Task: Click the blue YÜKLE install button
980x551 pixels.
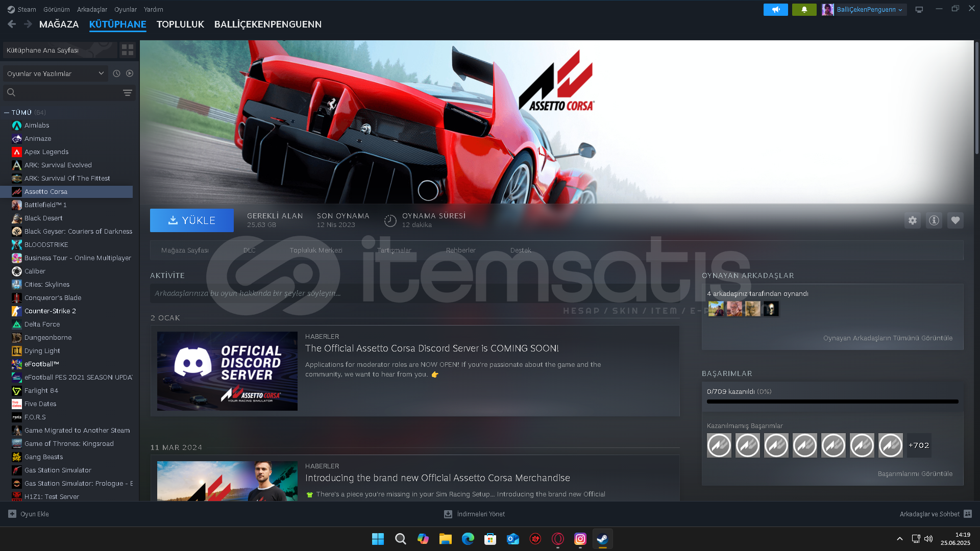Action: tap(192, 220)
